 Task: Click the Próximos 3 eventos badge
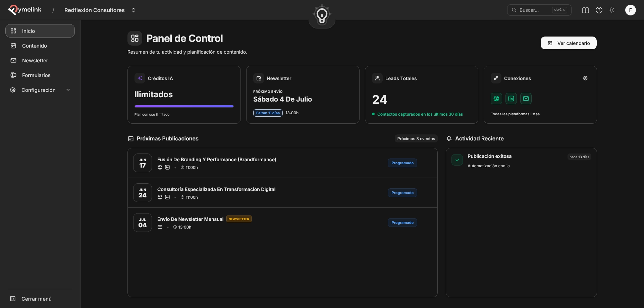pyautogui.click(x=416, y=138)
